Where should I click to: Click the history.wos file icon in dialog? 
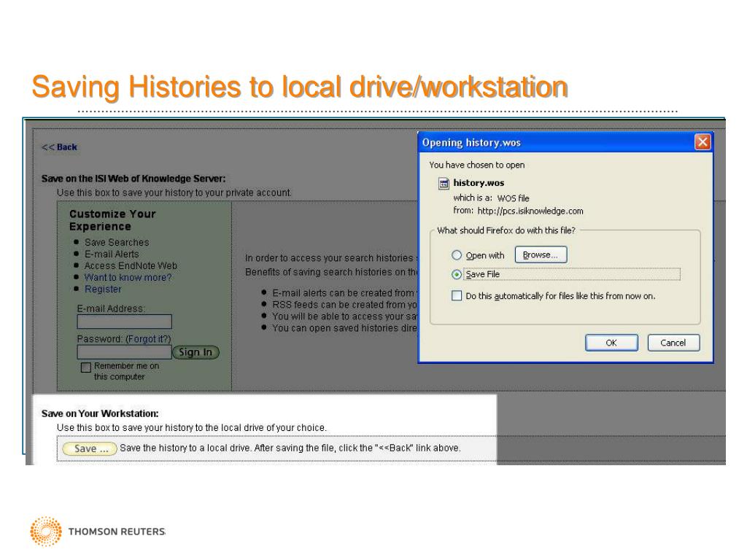pyautogui.click(x=444, y=183)
